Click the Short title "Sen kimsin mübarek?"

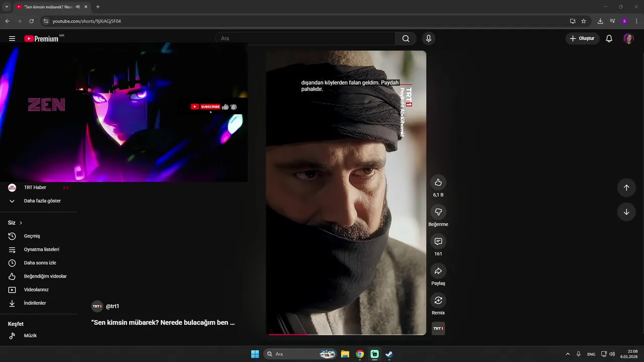click(x=163, y=322)
